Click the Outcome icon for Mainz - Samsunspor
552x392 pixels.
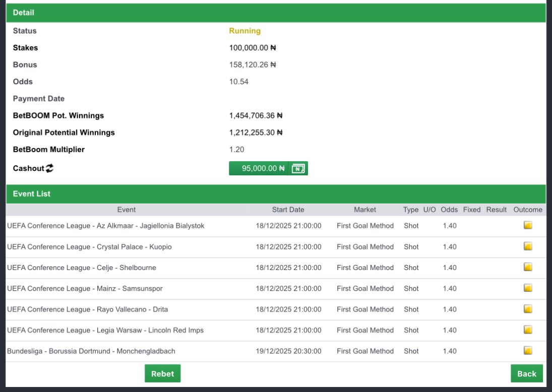[527, 288]
